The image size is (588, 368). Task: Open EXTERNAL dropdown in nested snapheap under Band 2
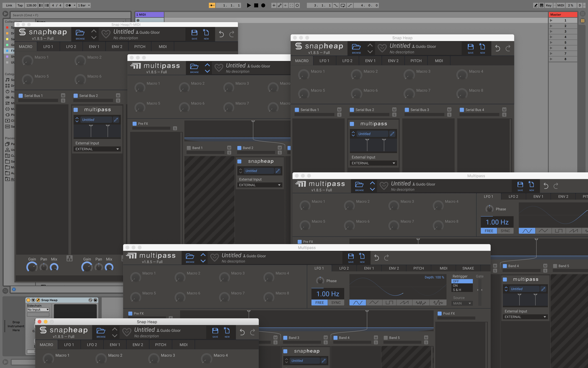pyautogui.click(x=260, y=185)
